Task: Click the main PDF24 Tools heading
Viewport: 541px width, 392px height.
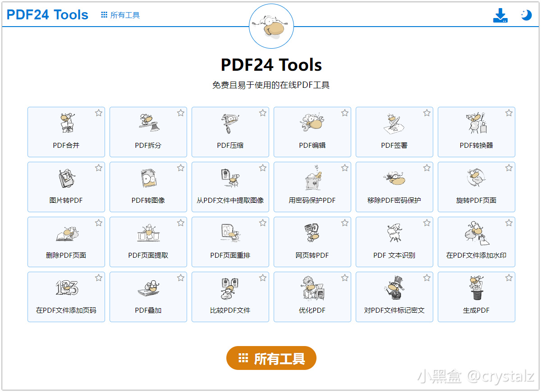Action: [271, 65]
